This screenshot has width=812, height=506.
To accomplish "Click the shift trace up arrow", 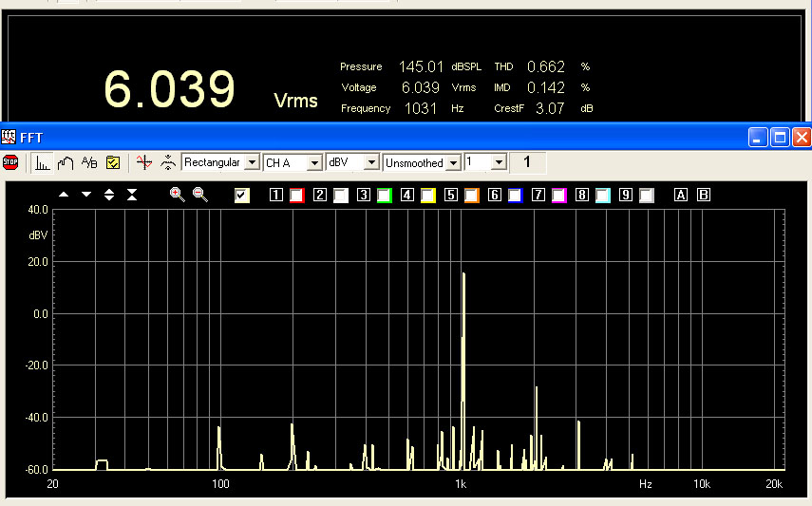I will click(64, 195).
